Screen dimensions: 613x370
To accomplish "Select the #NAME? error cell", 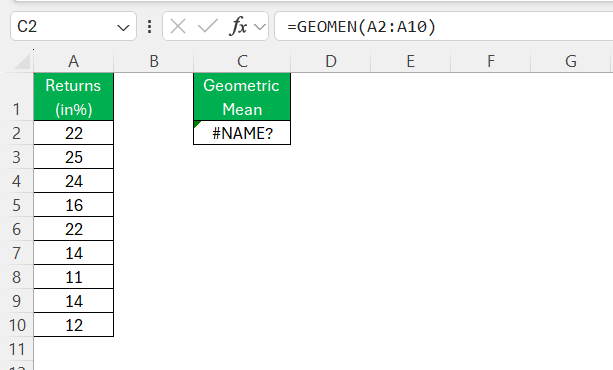I will click(x=242, y=133).
